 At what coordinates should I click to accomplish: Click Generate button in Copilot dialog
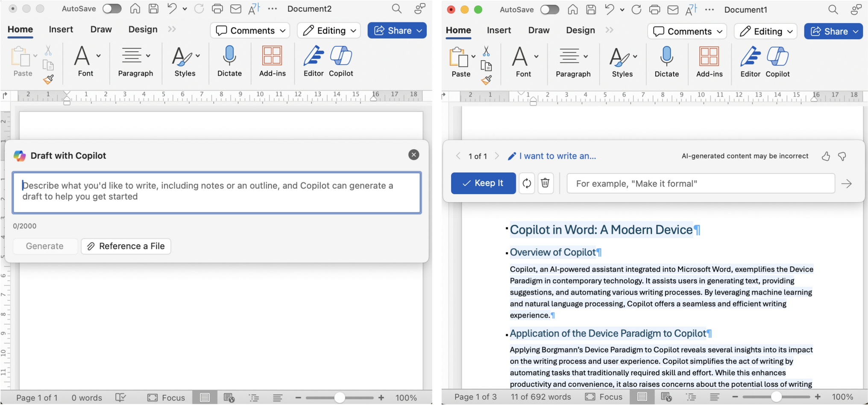click(x=45, y=246)
